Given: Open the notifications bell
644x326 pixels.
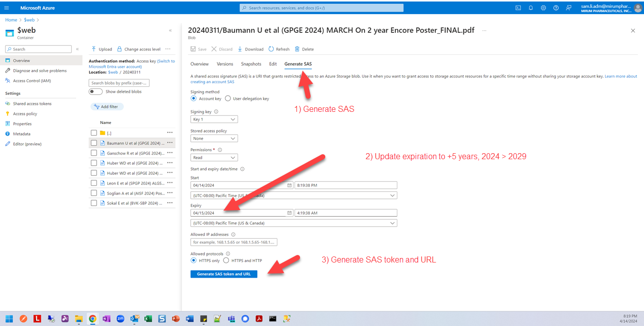Looking at the screenshot, I should point(531,8).
